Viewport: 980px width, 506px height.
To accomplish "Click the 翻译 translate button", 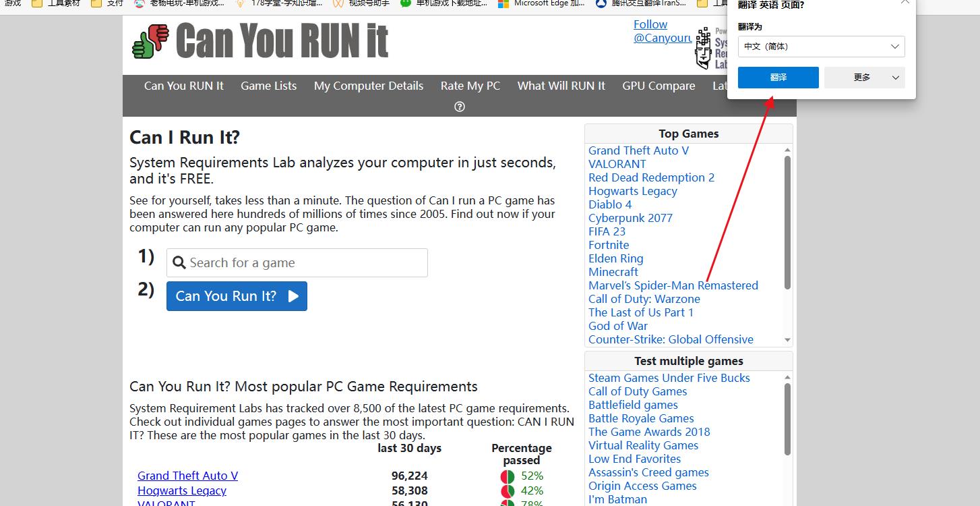I will 778,78.
